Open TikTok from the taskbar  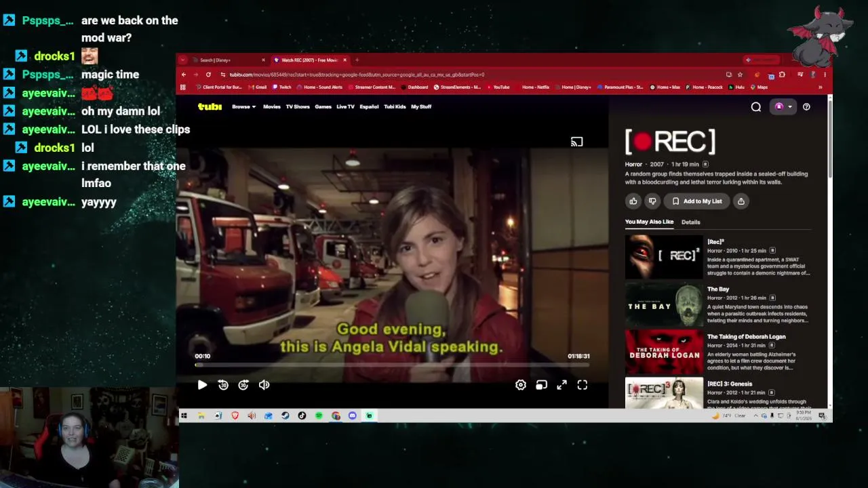point(302,415)
